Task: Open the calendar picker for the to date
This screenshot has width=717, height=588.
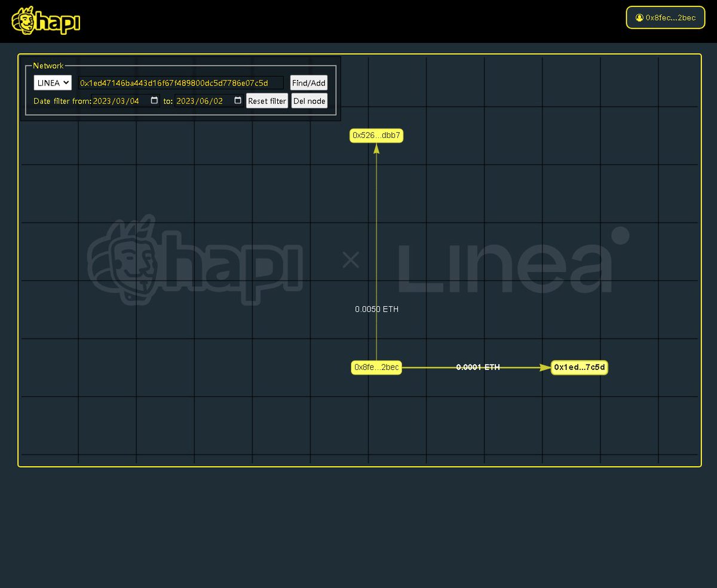Action: [x=238, y=101]
